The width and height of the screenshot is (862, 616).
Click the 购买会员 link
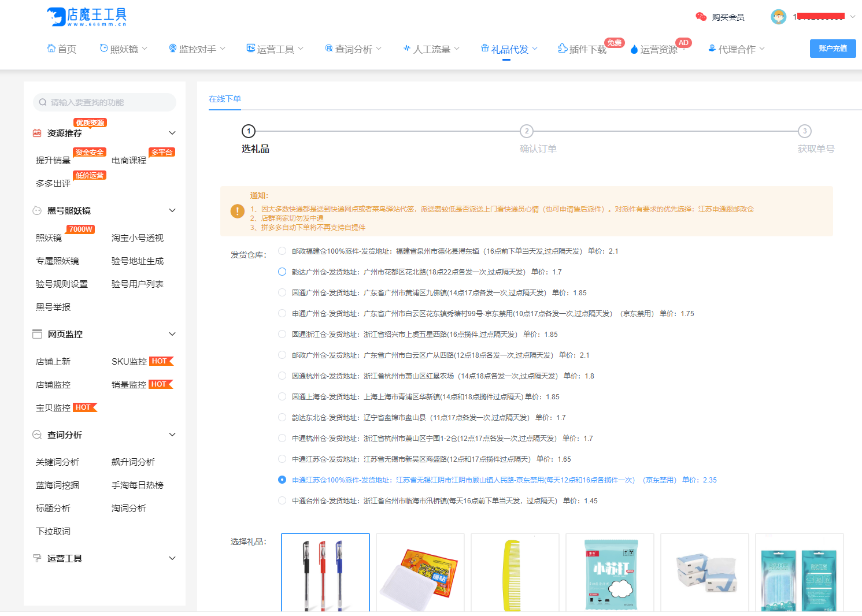click(728, 17)
